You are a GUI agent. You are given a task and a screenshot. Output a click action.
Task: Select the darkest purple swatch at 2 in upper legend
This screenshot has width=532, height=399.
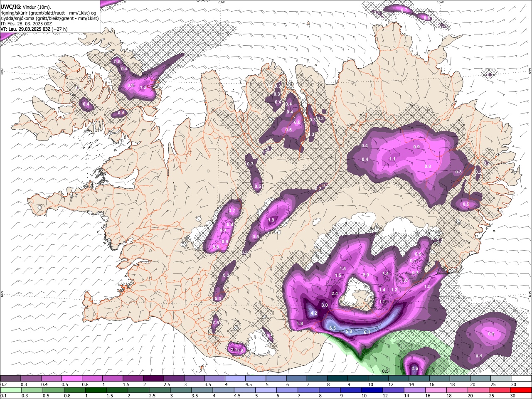tap(153, 379)
